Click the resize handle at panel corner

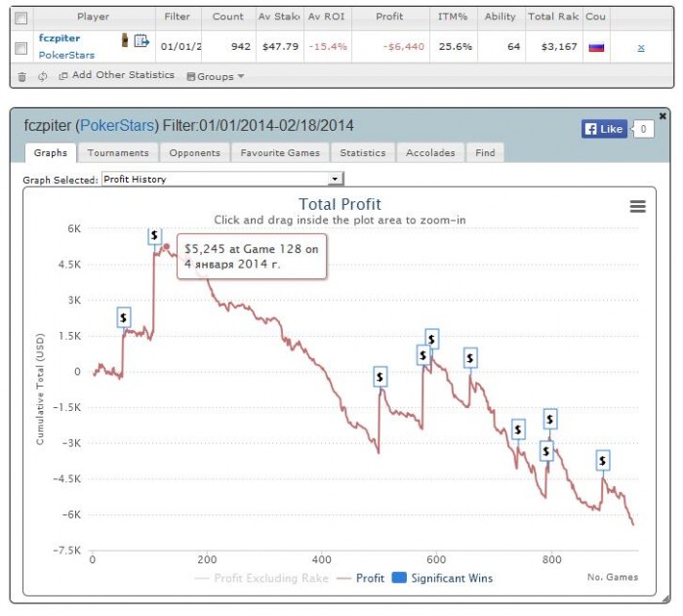[x=666, y=599]
